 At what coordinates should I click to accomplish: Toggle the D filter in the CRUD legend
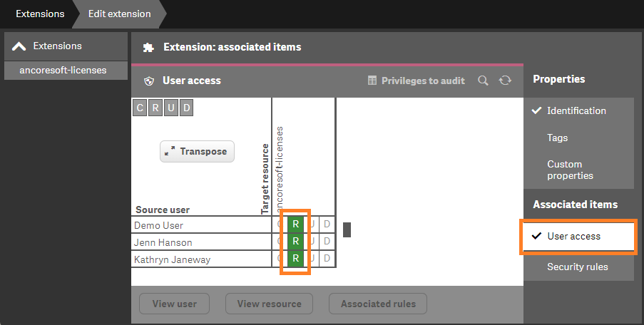pos(186,108)
